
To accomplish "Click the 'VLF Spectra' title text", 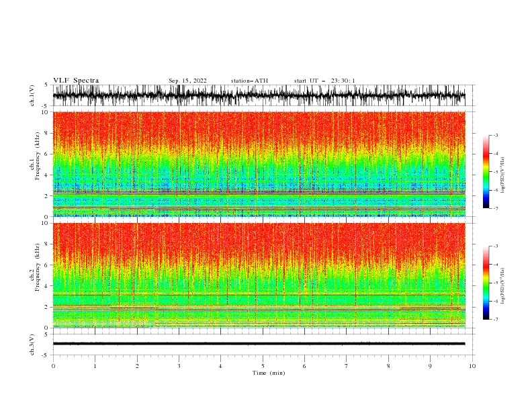I will pyautogui.click(x=76, y=81).
